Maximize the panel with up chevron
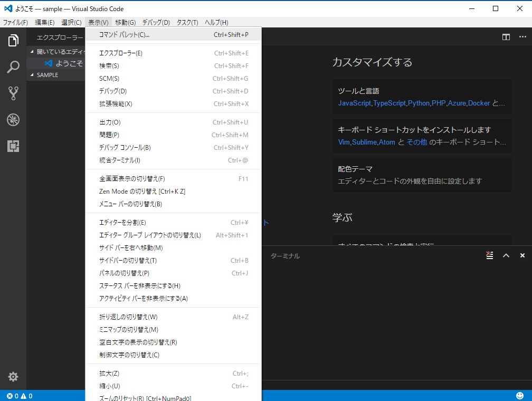Image resolution: width=532 pixels, height=401 pixels. point(506,255)
